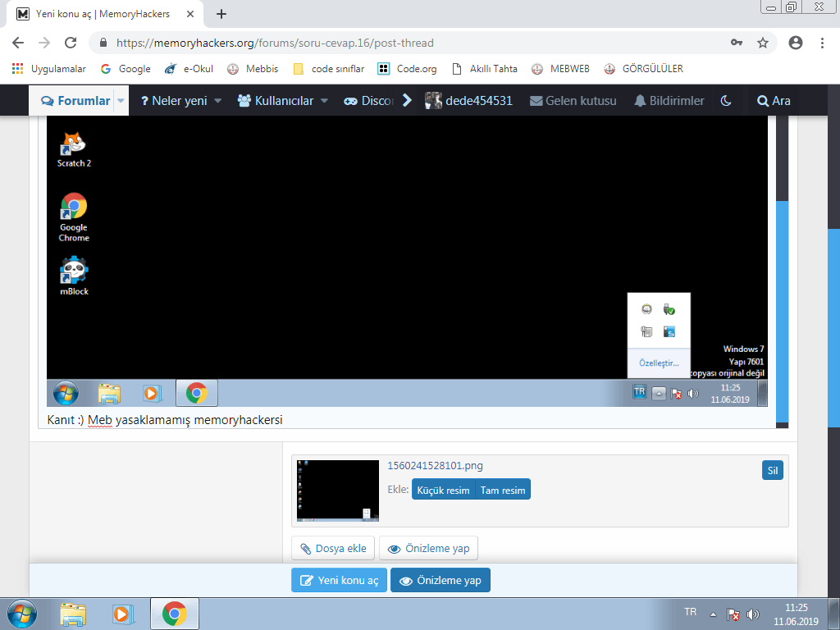Show more nav items with chevron
Image resolution: width=840 pixels, height=630 pixels.
[407, 100]
